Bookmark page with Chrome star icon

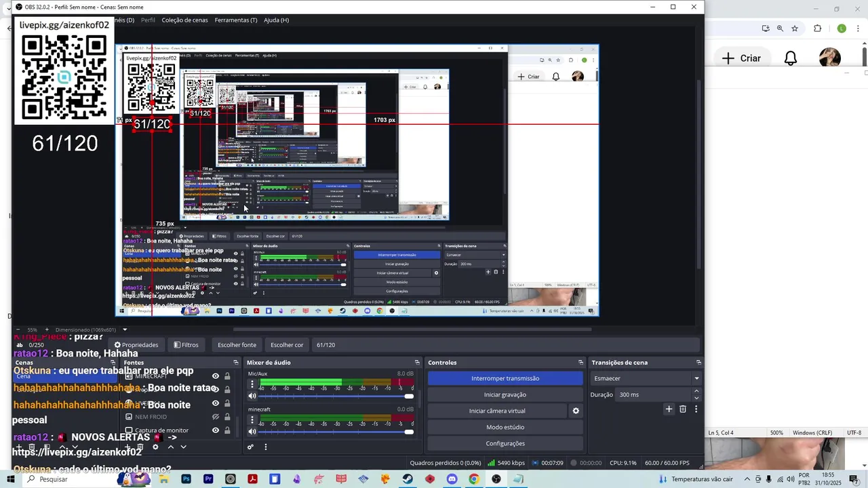point(795,28)
